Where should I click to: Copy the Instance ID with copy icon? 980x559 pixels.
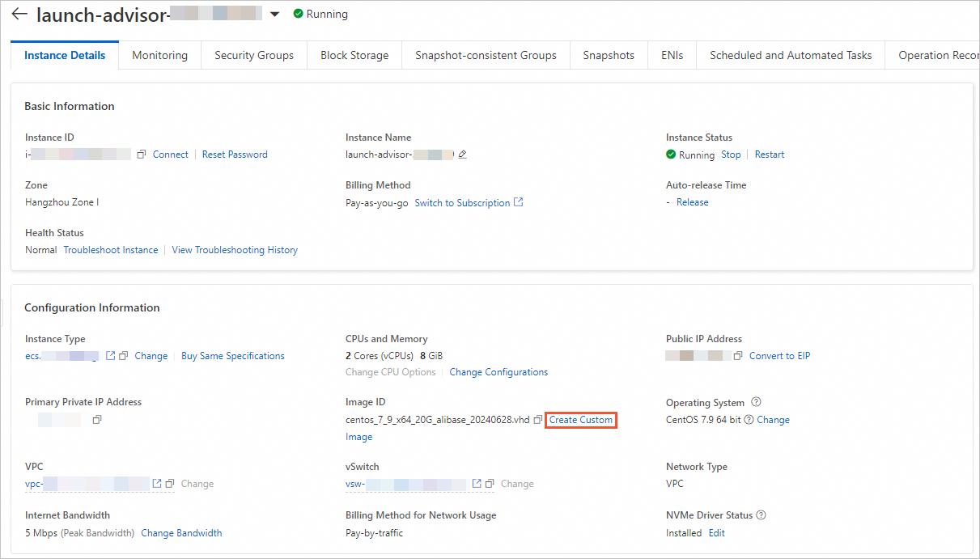coord(142,155)
